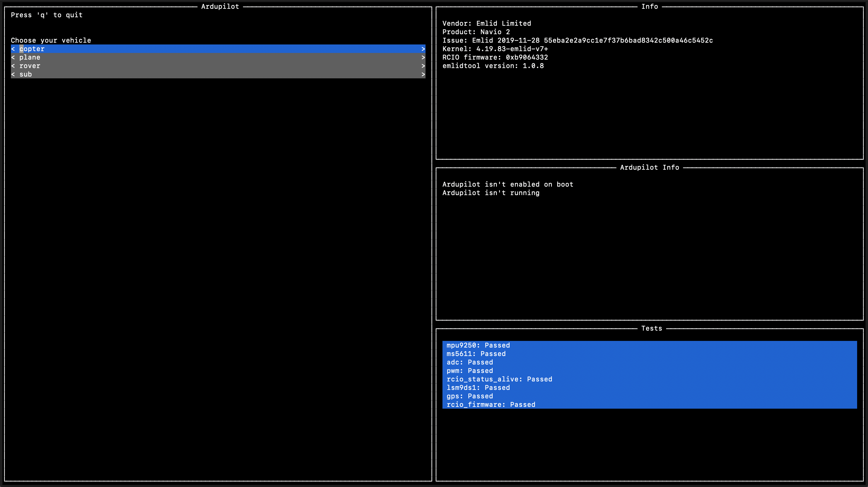
Task: Select the "mpu9250: Passed" test row
Action: pyautogui.click(x=650, y=345)
